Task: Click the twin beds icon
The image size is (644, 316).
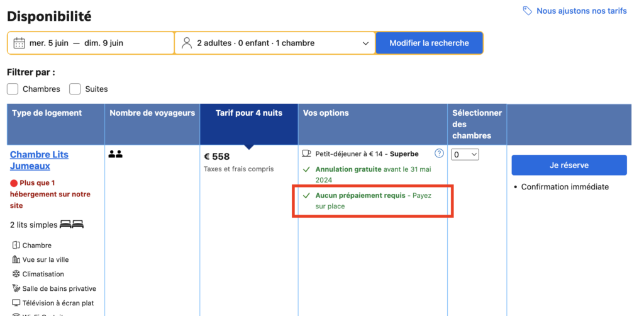Action: point(72,225)
